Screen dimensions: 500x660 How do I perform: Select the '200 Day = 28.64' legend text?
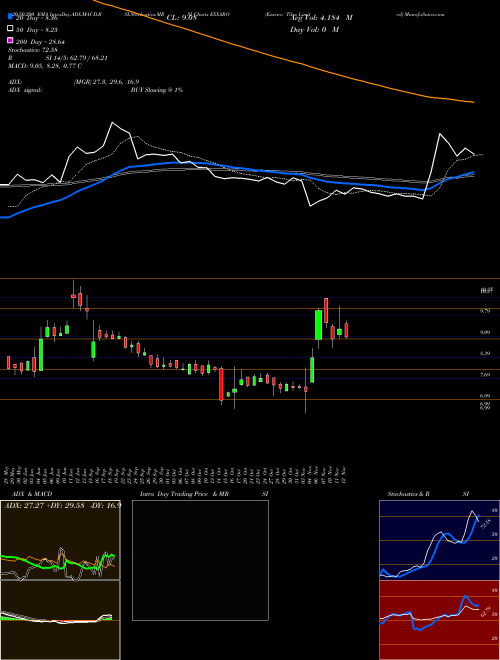coord(40,41)
